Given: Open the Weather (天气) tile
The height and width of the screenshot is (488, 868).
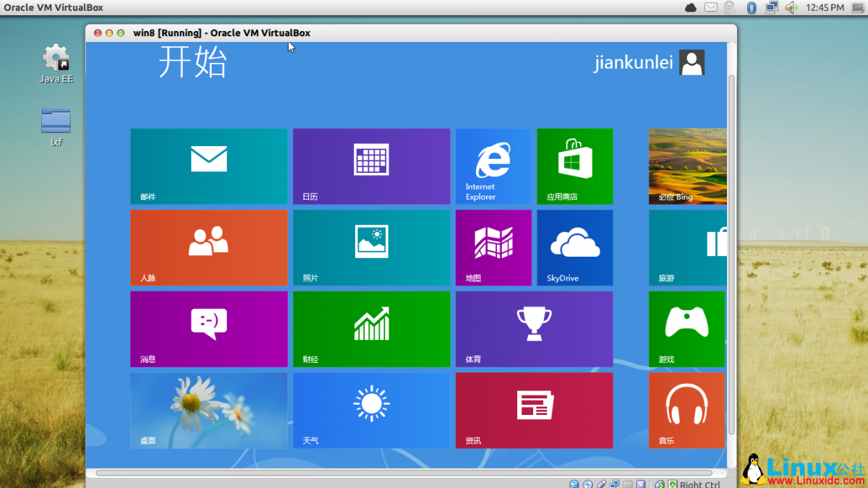Looking at the screenshot, I should [371, 410].
